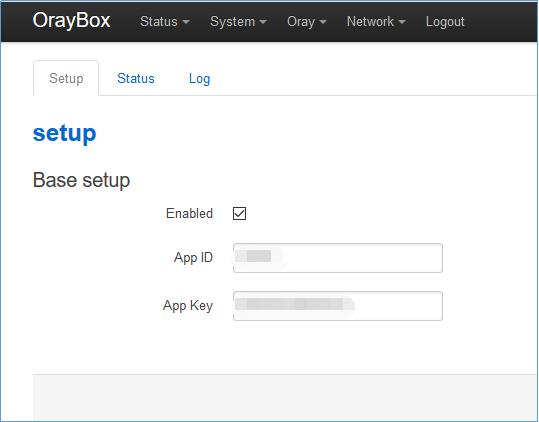Click the OrayBox brand logo

[x=71, y=20]
